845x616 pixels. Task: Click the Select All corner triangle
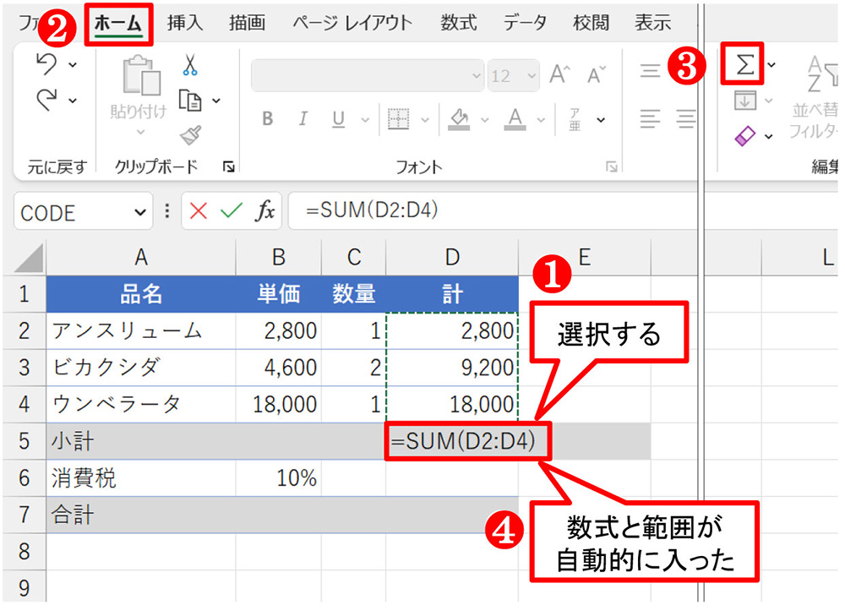28,258
